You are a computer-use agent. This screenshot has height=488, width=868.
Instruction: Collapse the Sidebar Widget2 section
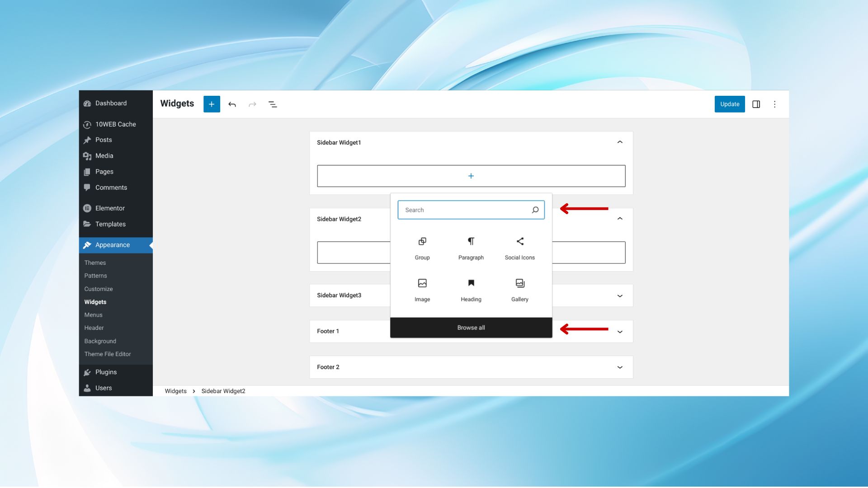pos(620,219)
